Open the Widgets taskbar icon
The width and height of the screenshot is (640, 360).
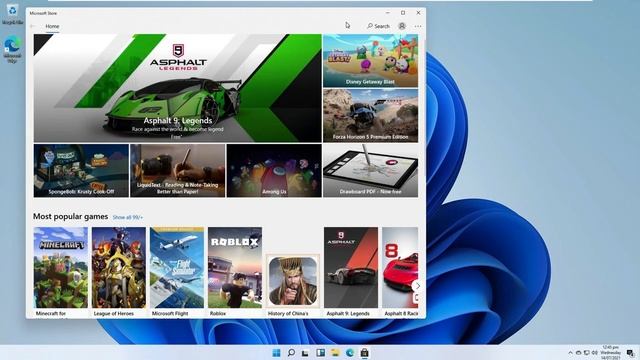tap(320, 353)
